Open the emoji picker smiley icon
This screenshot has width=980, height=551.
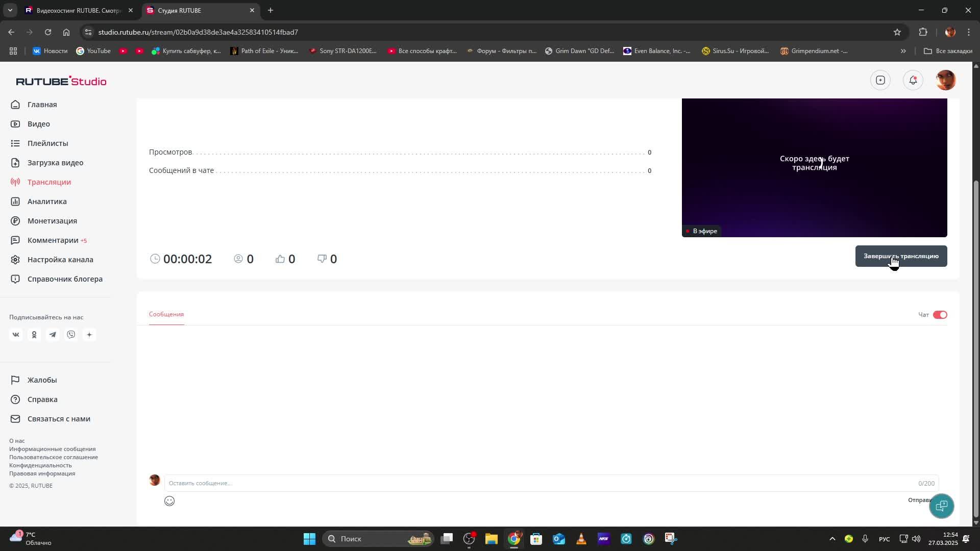pos(169,501)
